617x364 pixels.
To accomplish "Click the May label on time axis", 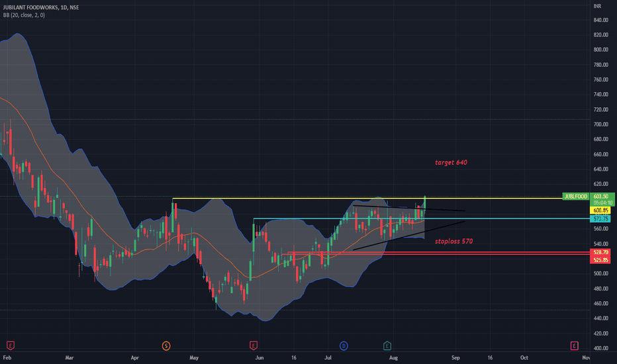I will coord(194,357).
